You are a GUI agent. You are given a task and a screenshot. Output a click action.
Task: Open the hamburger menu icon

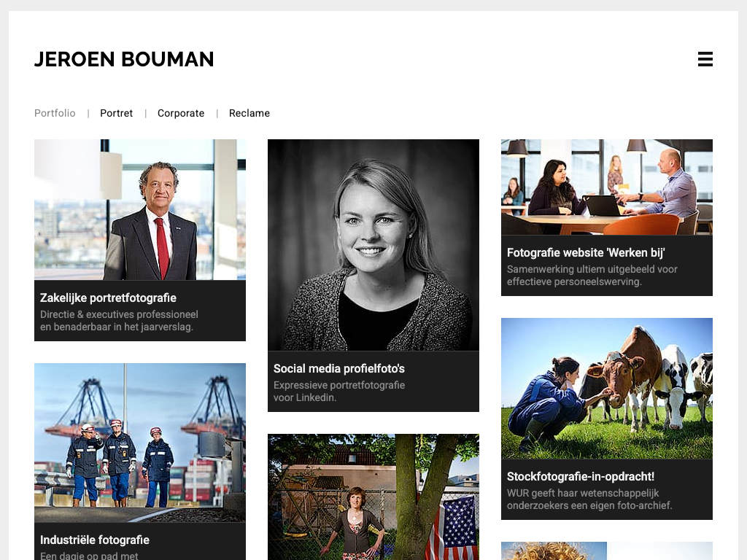705,59
